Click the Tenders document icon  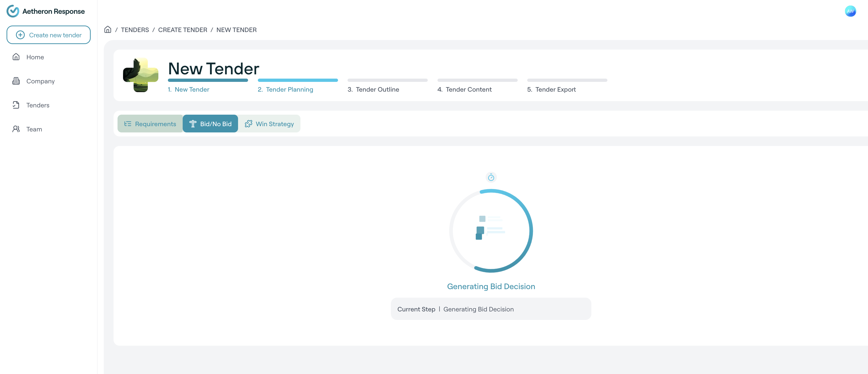(16, 105)
